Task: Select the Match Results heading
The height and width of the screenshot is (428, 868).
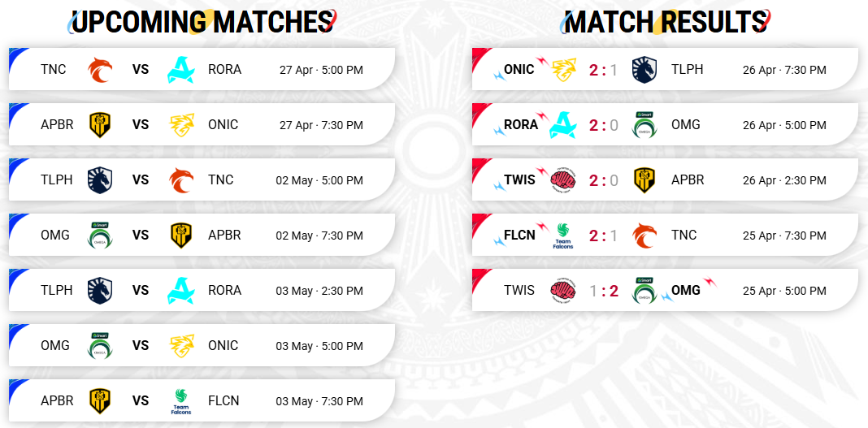Action: [666, 22]
